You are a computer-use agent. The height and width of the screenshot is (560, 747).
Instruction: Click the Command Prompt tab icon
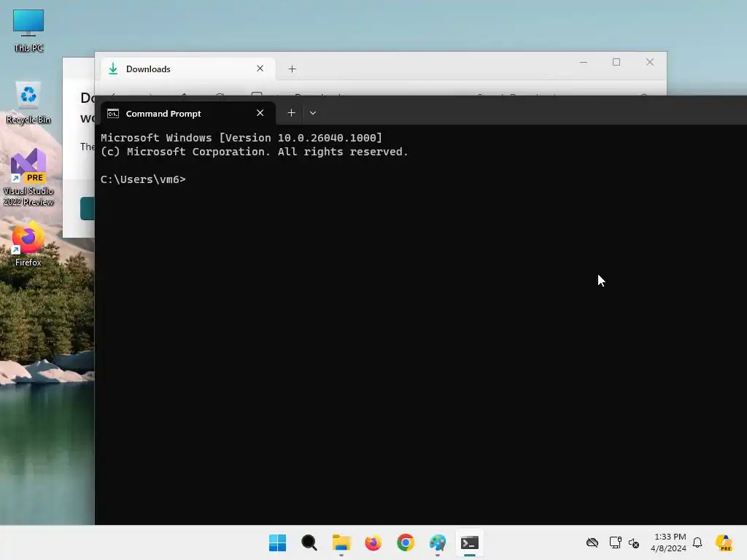113,113
